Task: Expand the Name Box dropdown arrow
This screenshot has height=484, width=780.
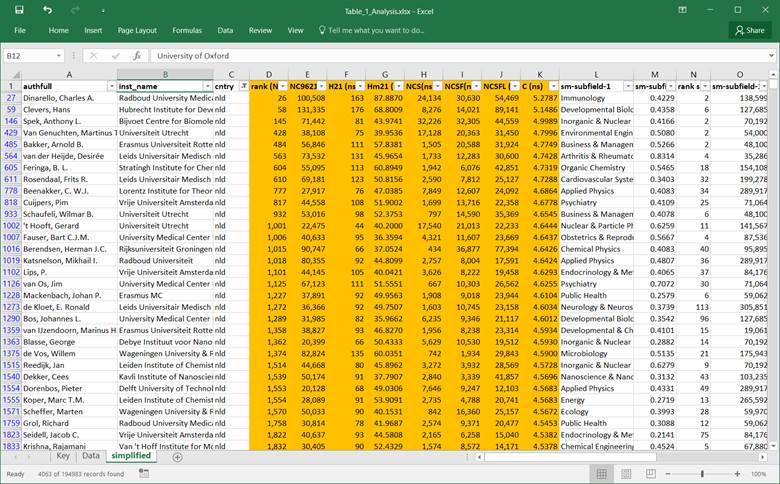Action: [59, 56]
